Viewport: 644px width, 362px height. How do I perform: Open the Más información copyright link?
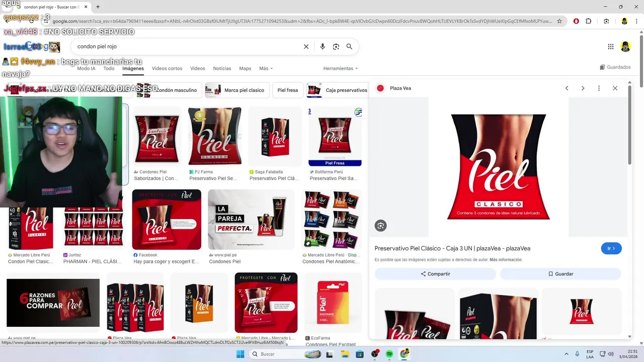click(x=505, y=260)
